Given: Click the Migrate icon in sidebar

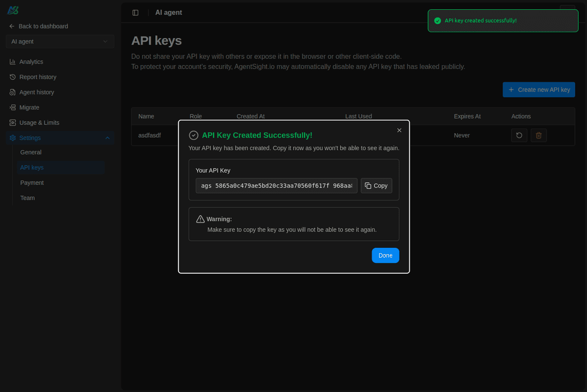Looking at the screenshot, I should [x=12, y=107].
